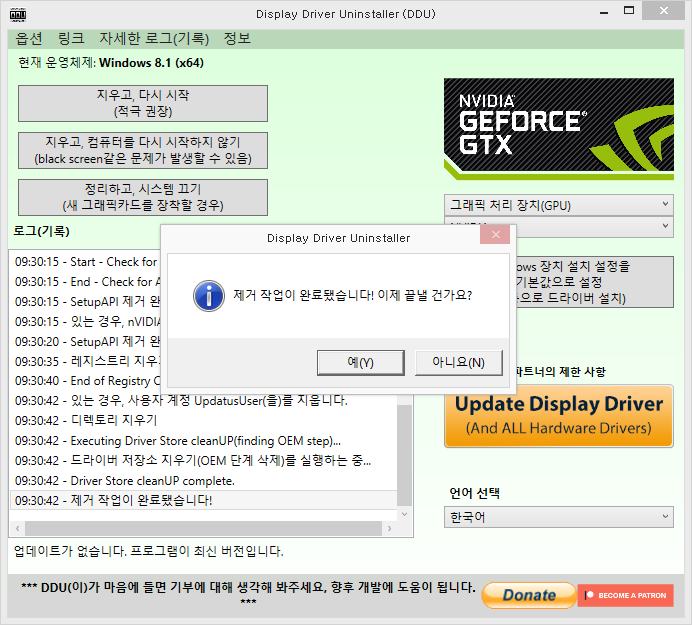Click 지우고, 컴퓨터를 다시 시작하지 않기 button
Viewport: 692px width, 625px height.
143,151
